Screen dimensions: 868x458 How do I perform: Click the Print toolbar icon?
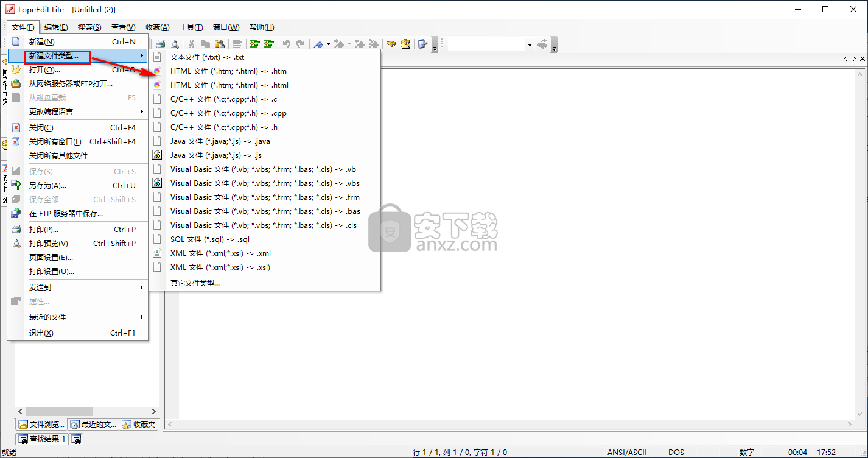coord(161,44)
